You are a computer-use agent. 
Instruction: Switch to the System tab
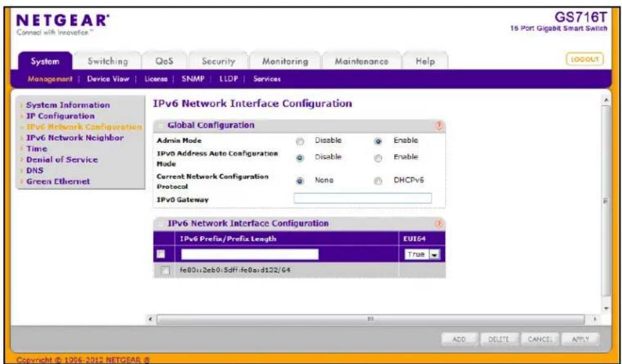click(x=45, y=61)
